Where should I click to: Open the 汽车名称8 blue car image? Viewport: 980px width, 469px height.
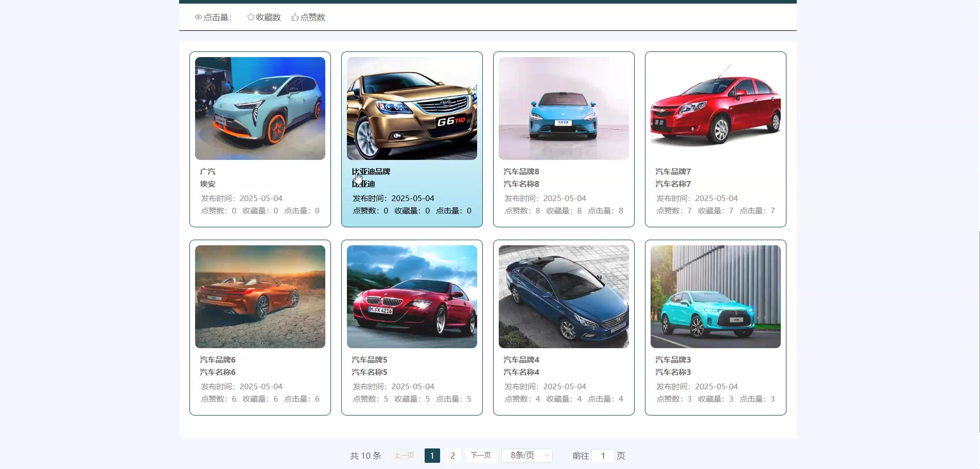(564, 109)
